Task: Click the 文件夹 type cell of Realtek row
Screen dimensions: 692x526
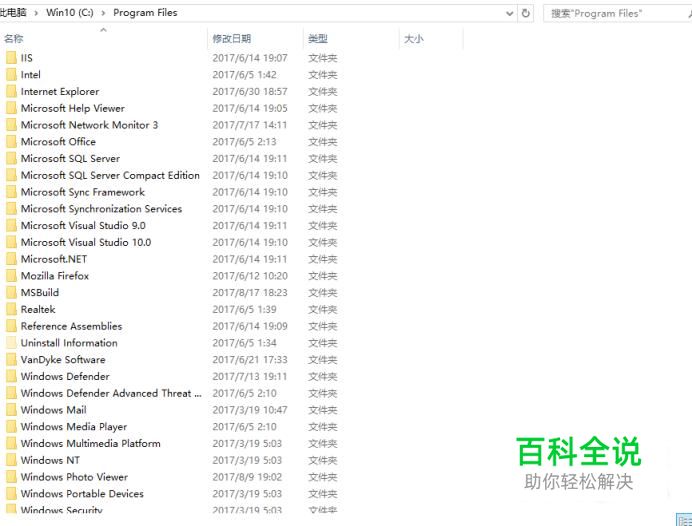Action: 323,309
